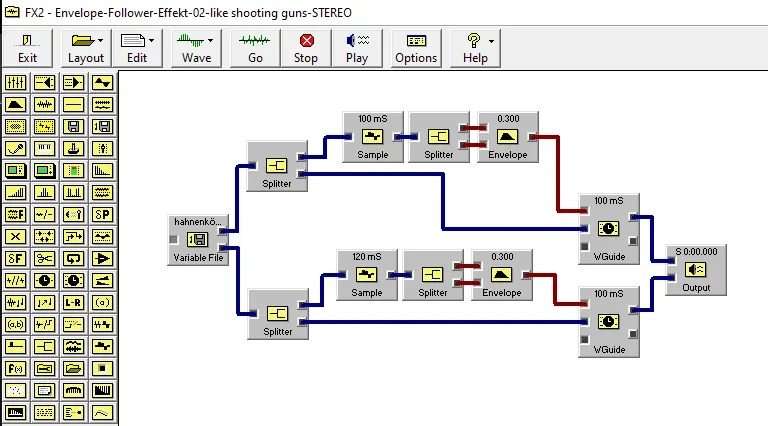This screenshot has width=768, height=426.
Task: Choose the piano keyboard icon in the palette
Action: coord(45,148)
